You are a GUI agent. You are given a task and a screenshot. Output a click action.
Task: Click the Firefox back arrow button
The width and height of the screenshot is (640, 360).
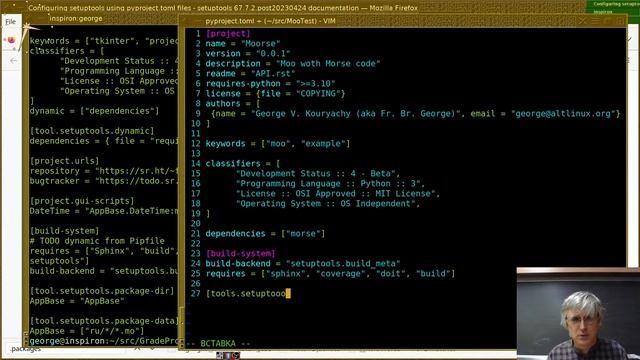pyautogui.click(x=13, y=61)
